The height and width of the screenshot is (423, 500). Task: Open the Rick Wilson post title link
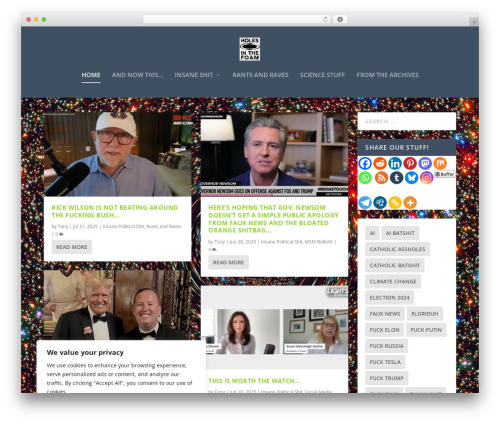[x=115, y=211]
